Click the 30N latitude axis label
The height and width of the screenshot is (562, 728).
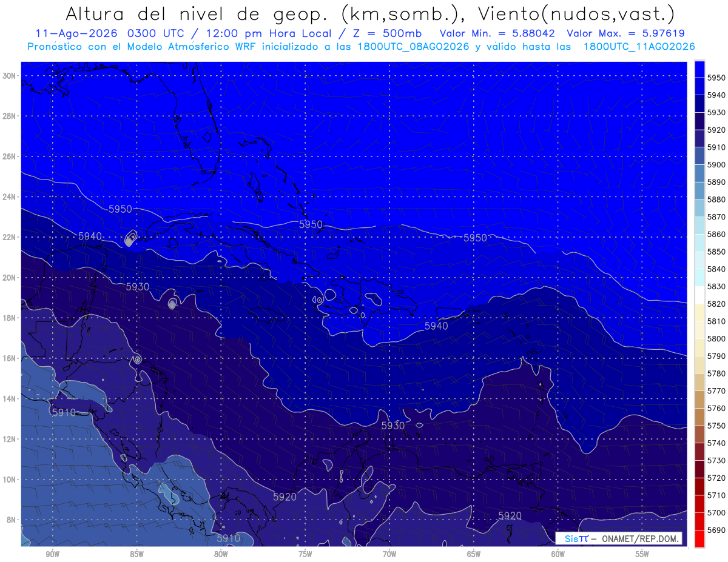[9, 76]
